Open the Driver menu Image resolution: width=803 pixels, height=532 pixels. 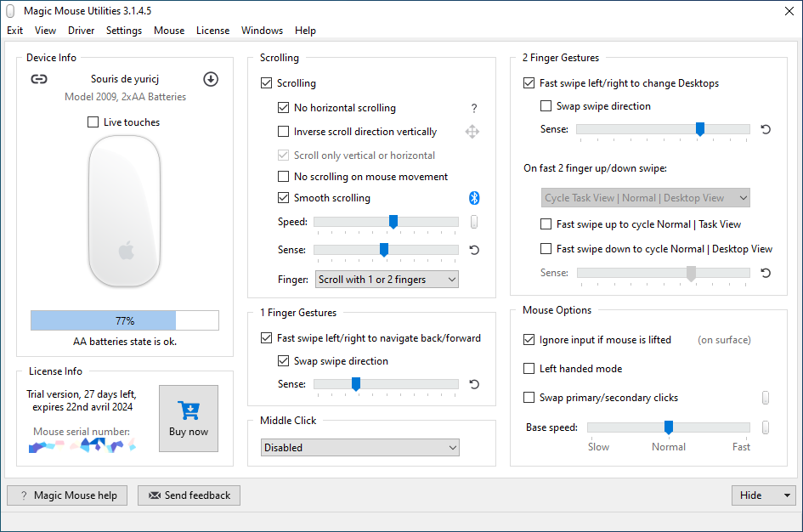pyautogui.click(x=81, y=31)
